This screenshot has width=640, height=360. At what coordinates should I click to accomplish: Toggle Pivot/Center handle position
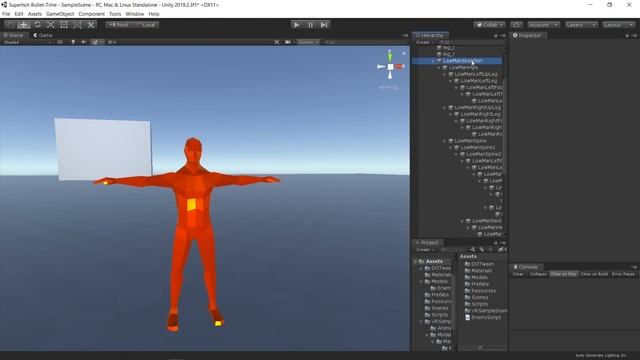coord(119,25)
